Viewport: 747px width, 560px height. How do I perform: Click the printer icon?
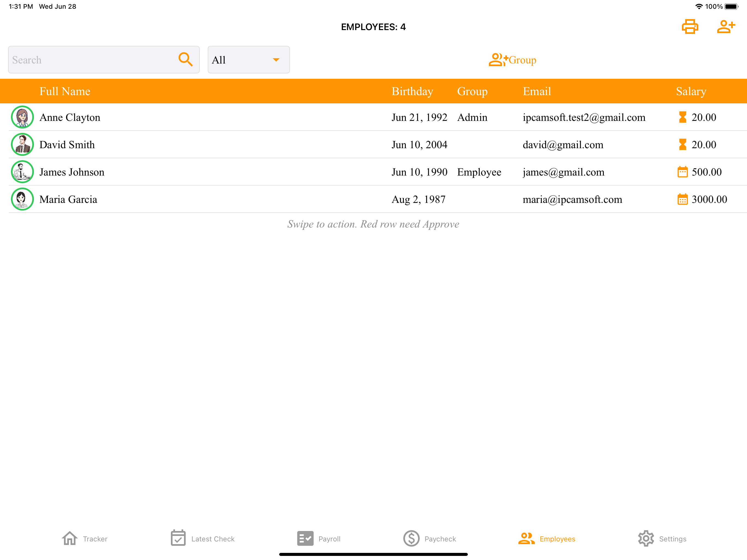pyautogui.click(x=690, y=27)
